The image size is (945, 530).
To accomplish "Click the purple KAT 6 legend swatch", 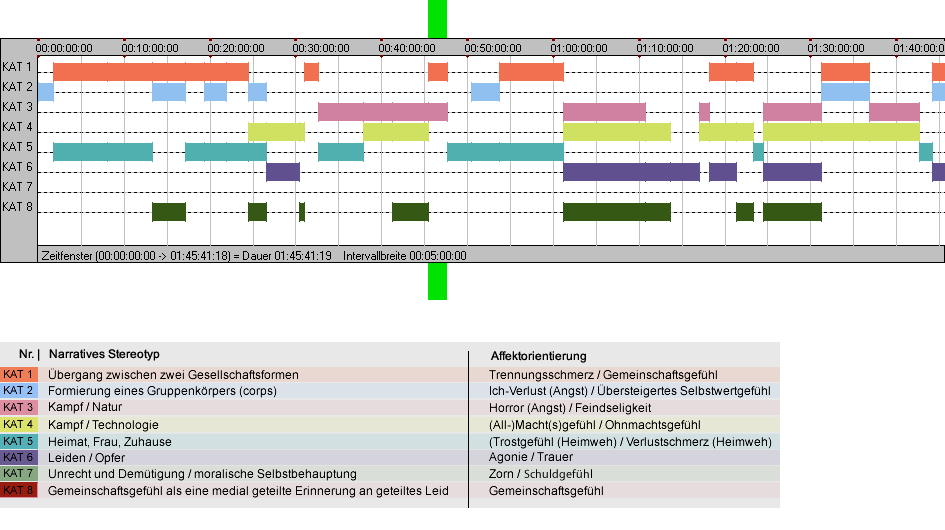I will coord(19,457).
